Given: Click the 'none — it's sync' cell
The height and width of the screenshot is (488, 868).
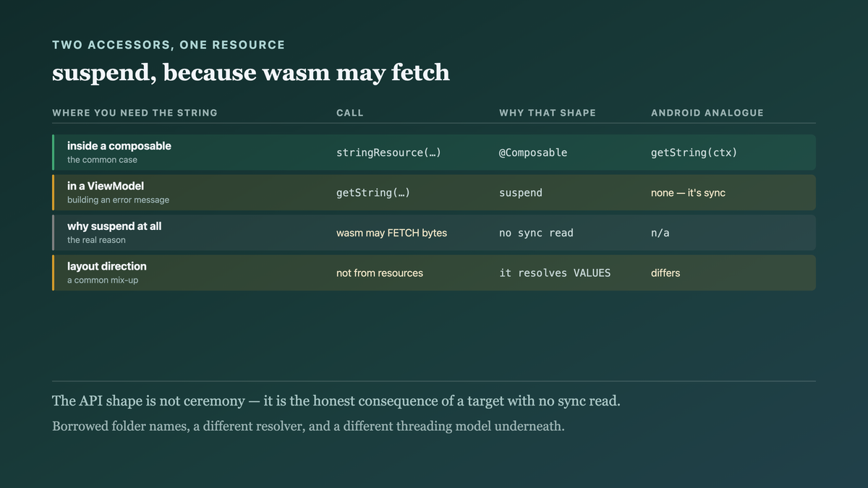Looking at the screenshot, I should tap(688, 193).
